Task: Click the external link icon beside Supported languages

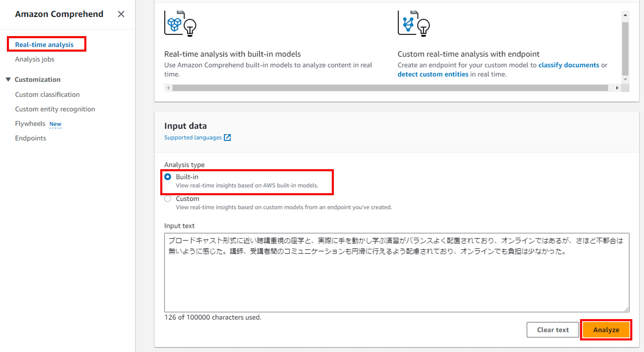Action: point(227,137)
